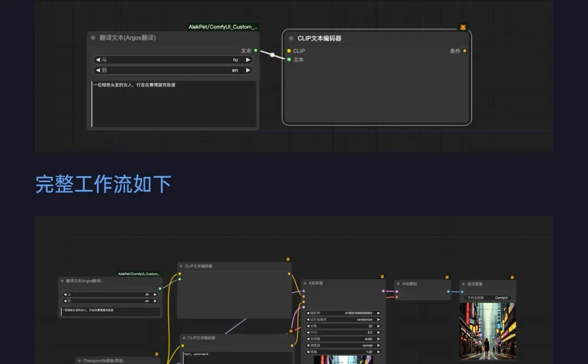The width and height of the screenshot is (588, 364).
Task: Toggle collapse dot on the K采样器 node
Action: tap(305, 283)
